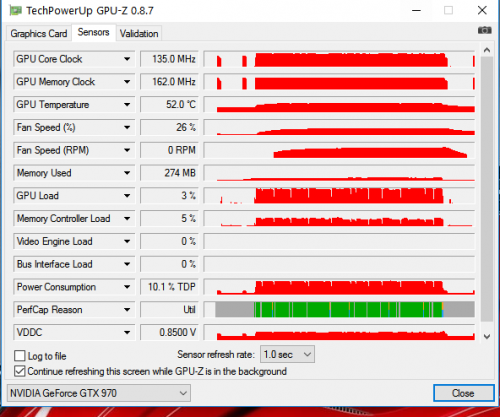Select the Sensors tab
The width and height of the screenshot is (500, 417).
(x=94, y=32)
